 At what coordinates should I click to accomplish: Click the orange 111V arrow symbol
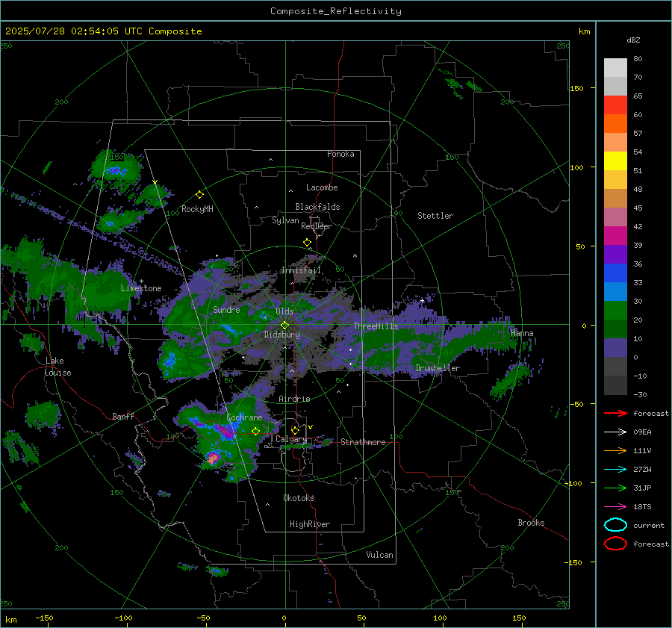(615, 450)
